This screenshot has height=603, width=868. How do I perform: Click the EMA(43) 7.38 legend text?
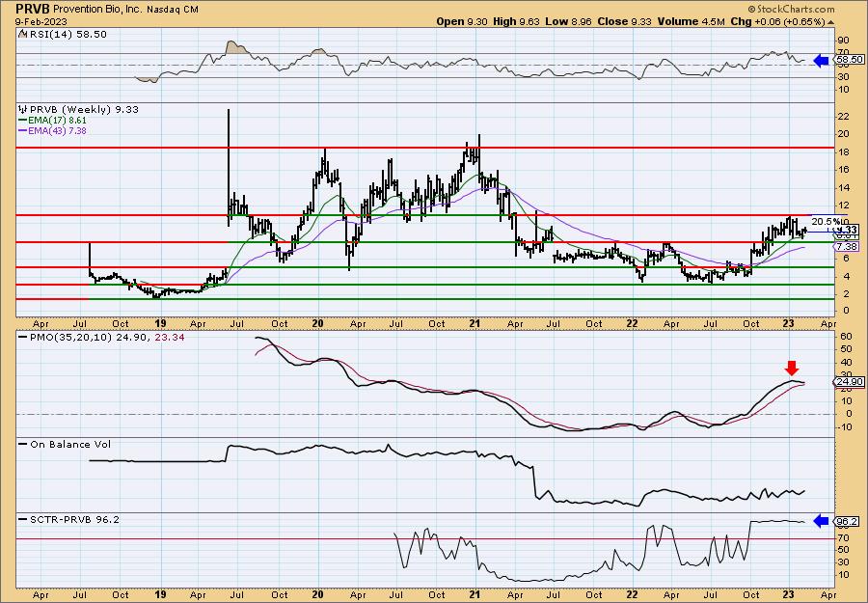click(58, 131)
